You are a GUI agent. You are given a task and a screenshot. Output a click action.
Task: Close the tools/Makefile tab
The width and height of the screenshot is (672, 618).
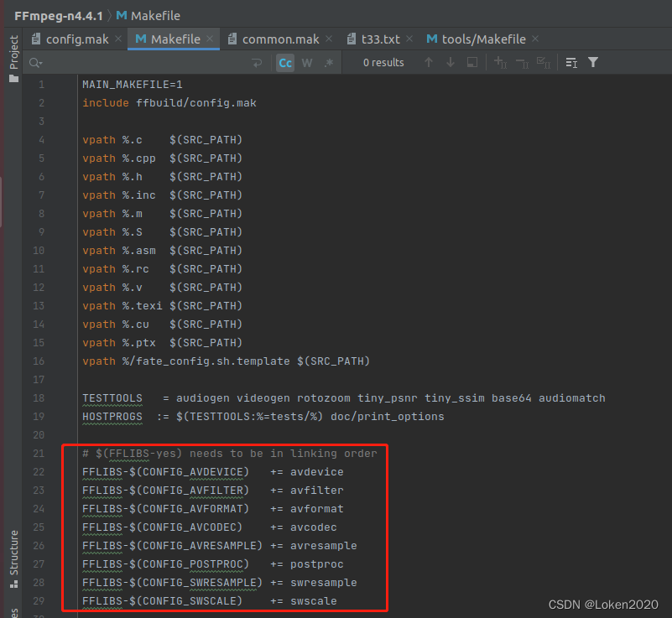pyautogui.click(x=535, y=39)
